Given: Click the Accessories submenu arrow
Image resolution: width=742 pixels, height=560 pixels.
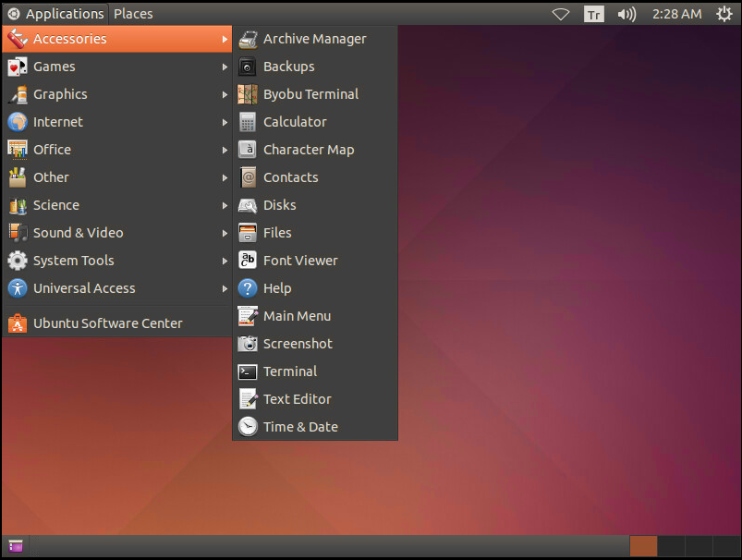Looking at the screenshot, I should coord(225,40).
